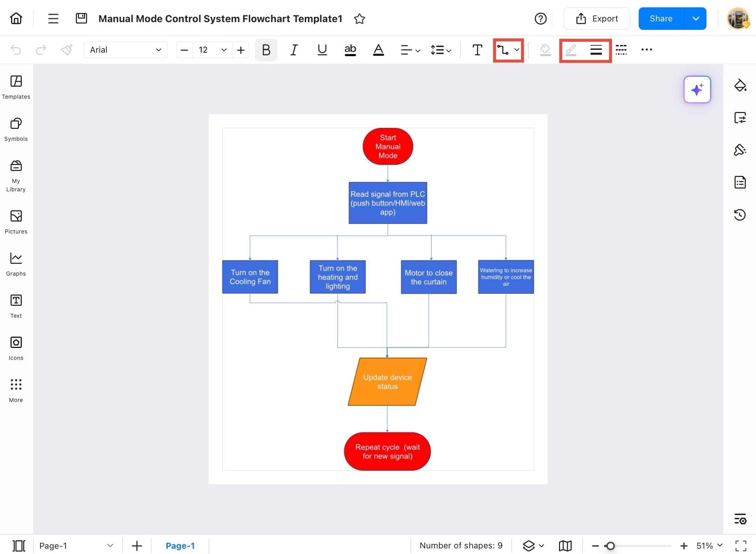Image resolution: width=756 pixels, height=554 pixels.
Task: Open version History on the right sidebar
Action: pos(740,215)
